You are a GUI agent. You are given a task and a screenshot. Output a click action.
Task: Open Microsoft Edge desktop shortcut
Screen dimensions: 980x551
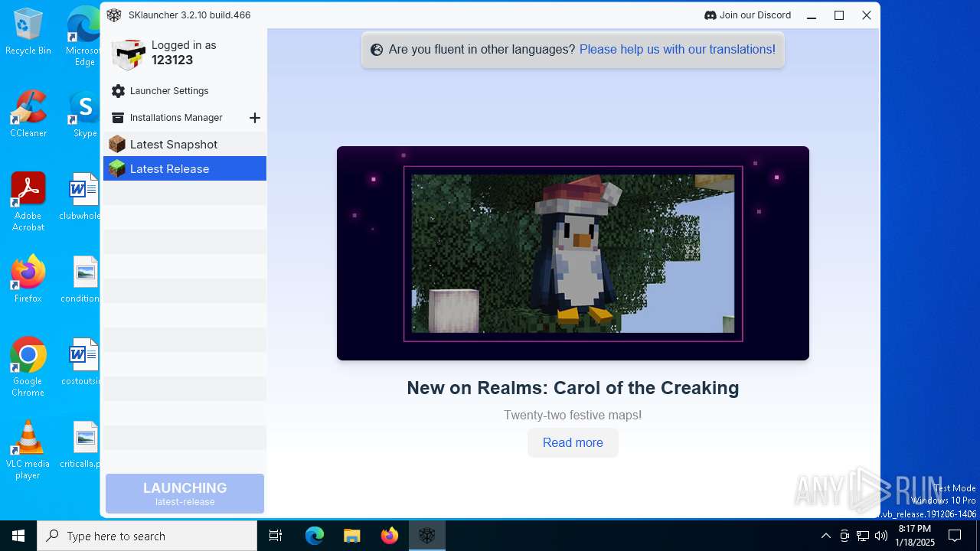[84, 37]
